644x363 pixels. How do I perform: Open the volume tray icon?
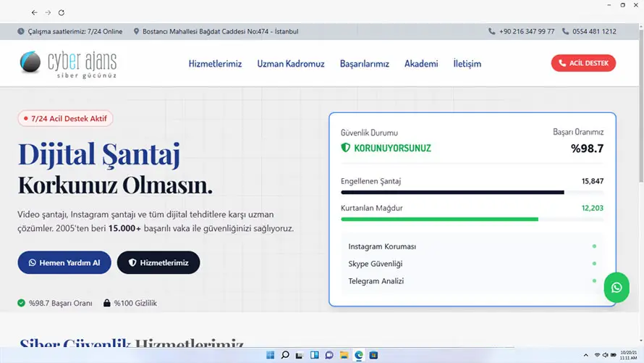pyautogui.click(x=605, y=355)
